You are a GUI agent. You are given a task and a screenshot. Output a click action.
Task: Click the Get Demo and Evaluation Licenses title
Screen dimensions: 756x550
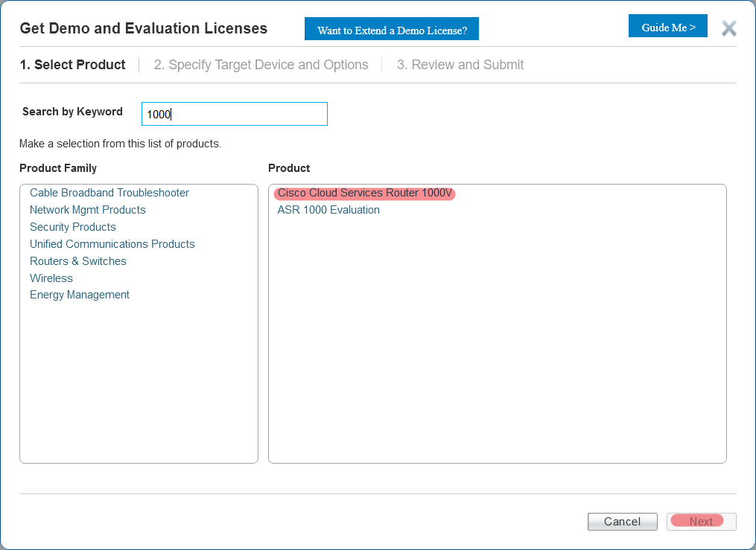click(143, 28)
